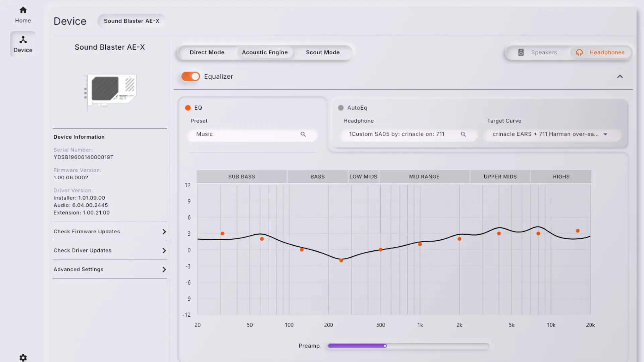Open settings via gear icon
This screenshot has width=644, height=362.
(23, 358)
